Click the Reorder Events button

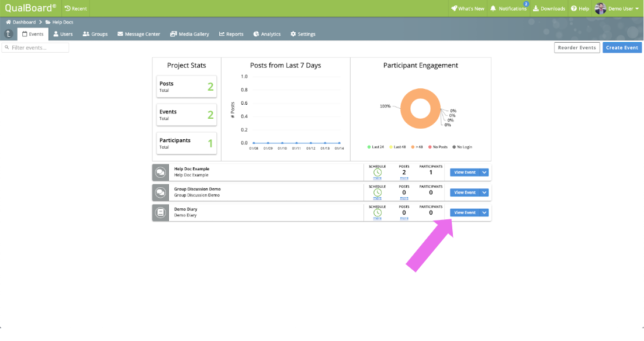pos(577,47)
